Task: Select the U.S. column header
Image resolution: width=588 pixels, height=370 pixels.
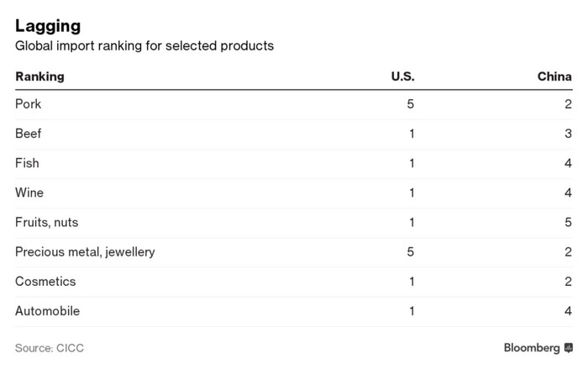Action: [402, 77]
